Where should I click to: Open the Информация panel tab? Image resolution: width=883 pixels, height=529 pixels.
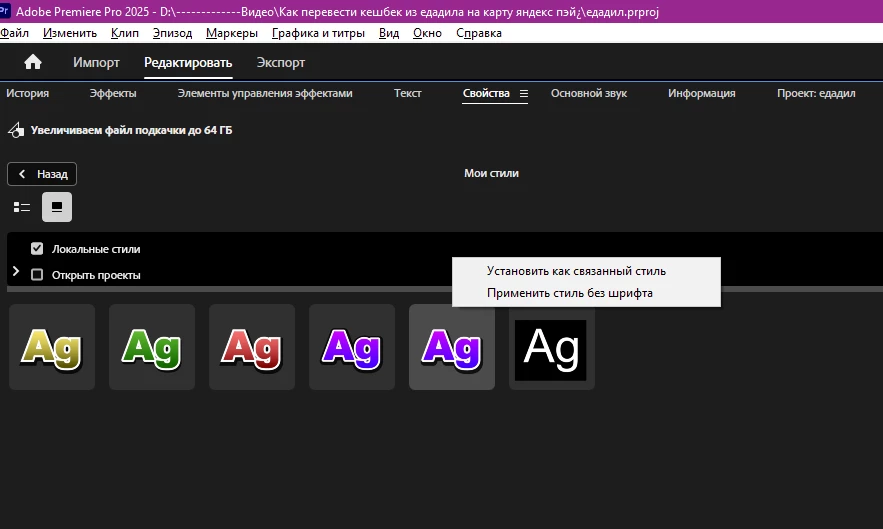pos(702,94)
